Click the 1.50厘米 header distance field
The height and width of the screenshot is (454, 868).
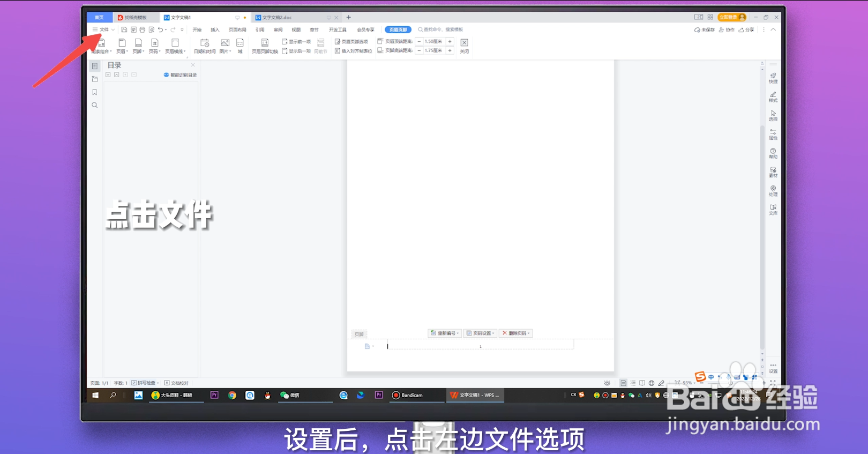434,41
